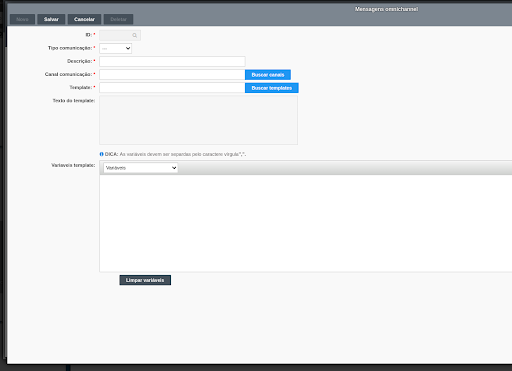Click the Variáveis template label
Viewport: 512px width, 371px height.
click(x=73, y=165)
